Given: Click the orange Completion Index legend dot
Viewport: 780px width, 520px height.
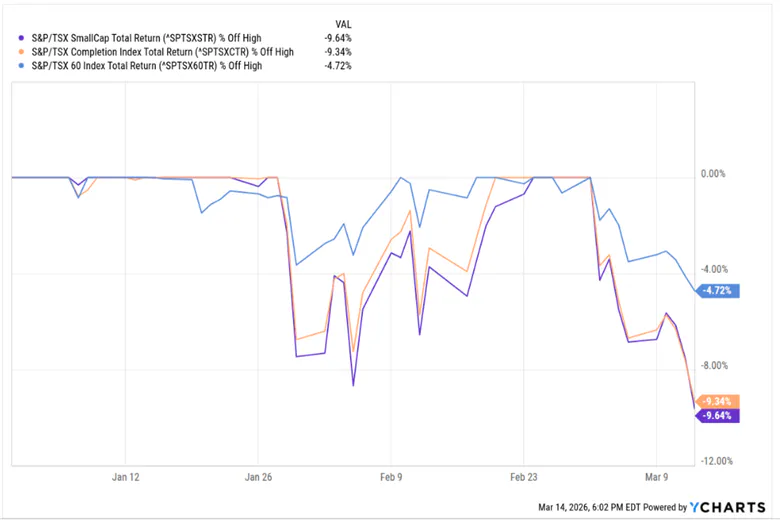Looking at the screenshot, I should click(23, 52).
